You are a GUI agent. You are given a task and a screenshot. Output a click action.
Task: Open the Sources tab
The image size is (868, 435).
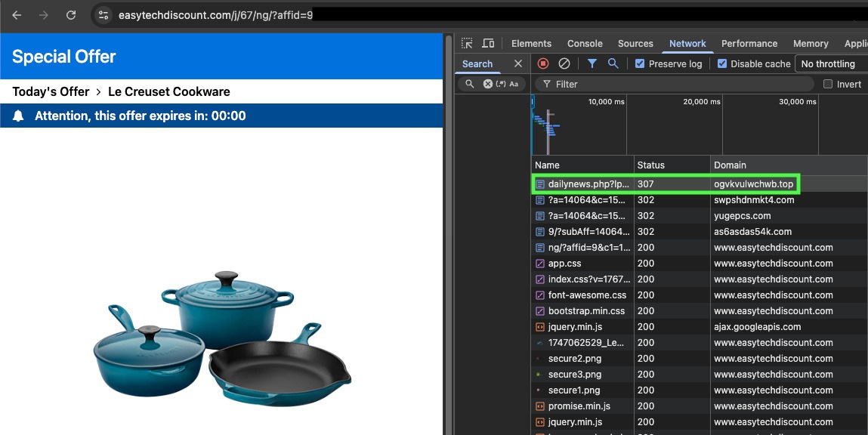pyautogui.click(x=635, y=43)
